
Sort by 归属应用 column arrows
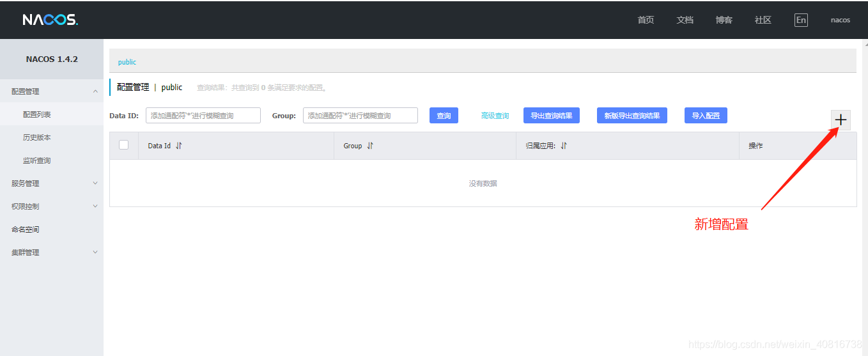click(564, 146)
